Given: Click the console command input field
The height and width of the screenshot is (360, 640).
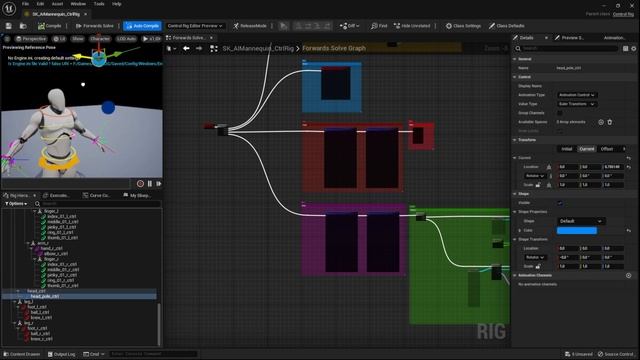Looking at the screenshot, I should [x=153, y=354].
